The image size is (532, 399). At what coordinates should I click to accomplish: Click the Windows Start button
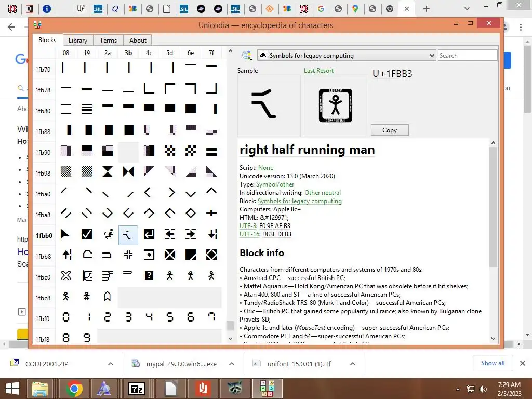[12, 389]
